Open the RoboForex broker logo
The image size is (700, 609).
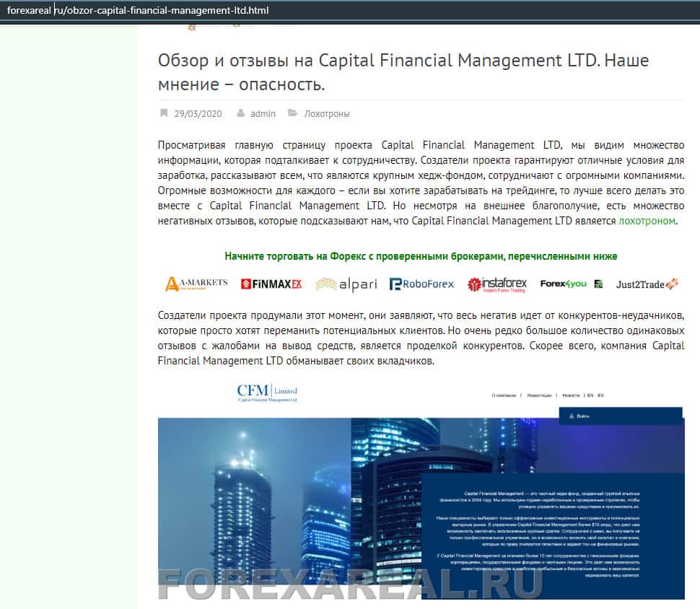point(421,284)
